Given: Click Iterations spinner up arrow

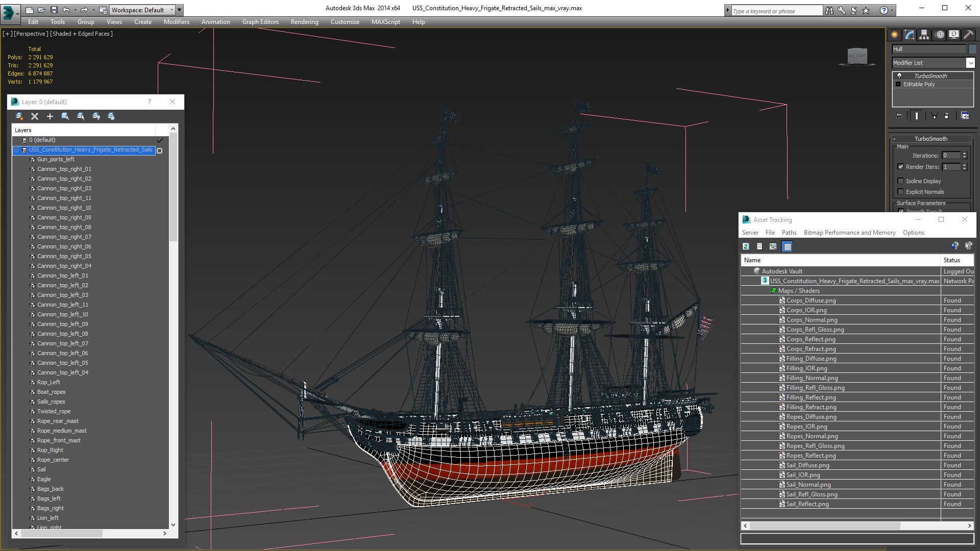Looking at the screenshot, I should pyautogui.click(x=964, y=154).
